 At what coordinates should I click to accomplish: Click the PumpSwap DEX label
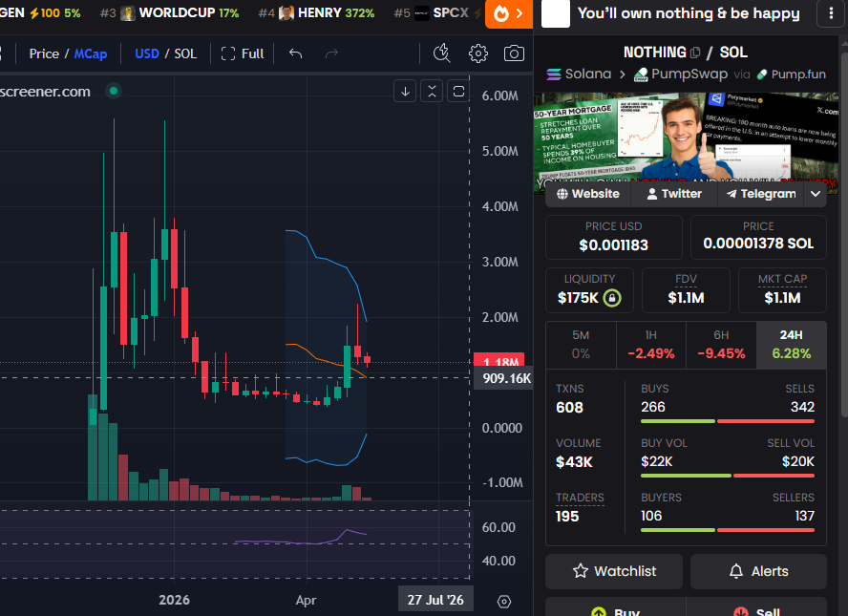coord(689,74)
